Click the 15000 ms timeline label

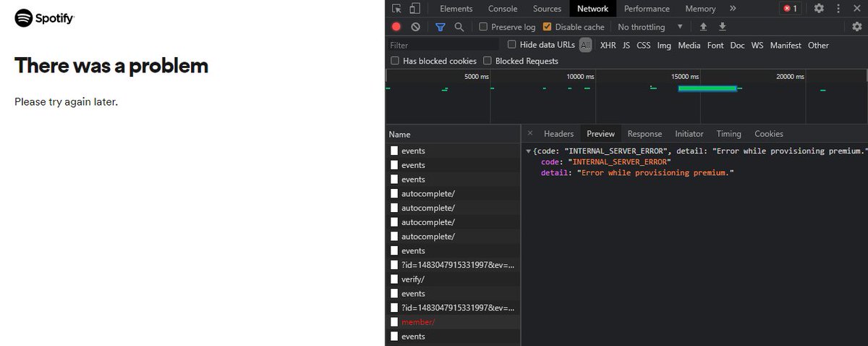pos(685,76)
